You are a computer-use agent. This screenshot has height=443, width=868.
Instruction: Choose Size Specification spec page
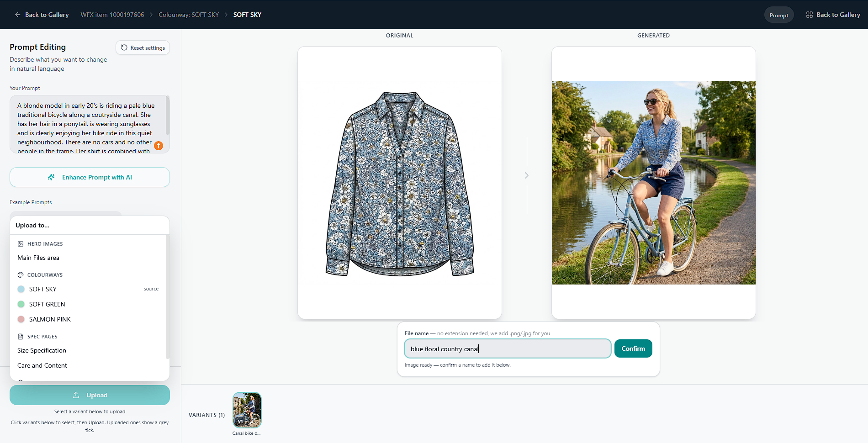pyautogui.click(x=88, y=350)
